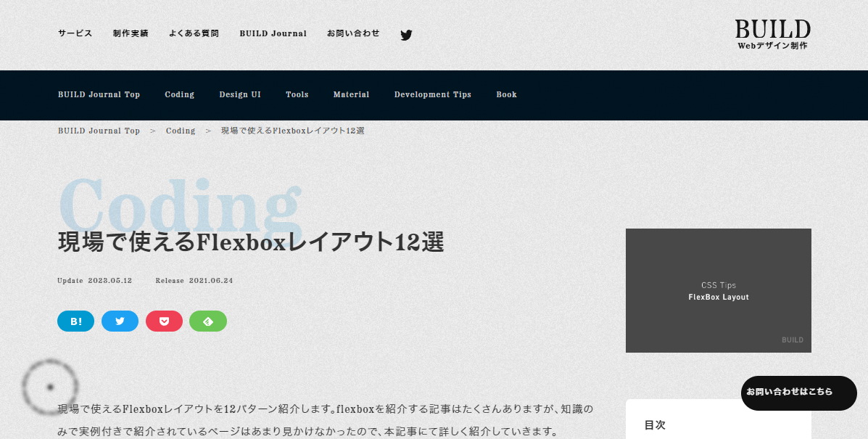Select Development Tips category
Screen dimensions: 868x439
click(x=432, y=94)
